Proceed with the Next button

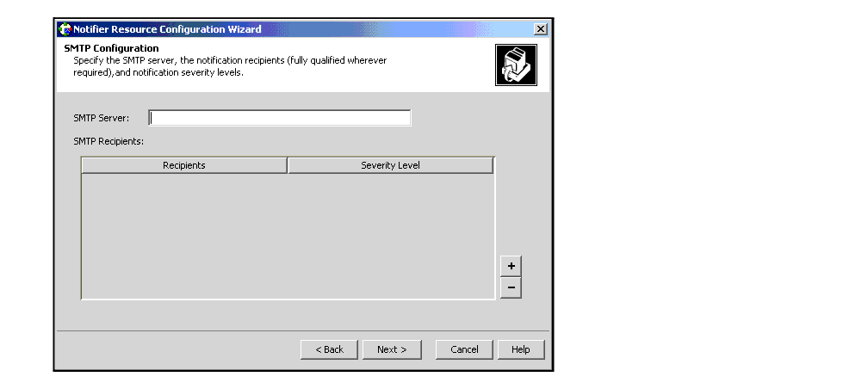tap(391, 349)
